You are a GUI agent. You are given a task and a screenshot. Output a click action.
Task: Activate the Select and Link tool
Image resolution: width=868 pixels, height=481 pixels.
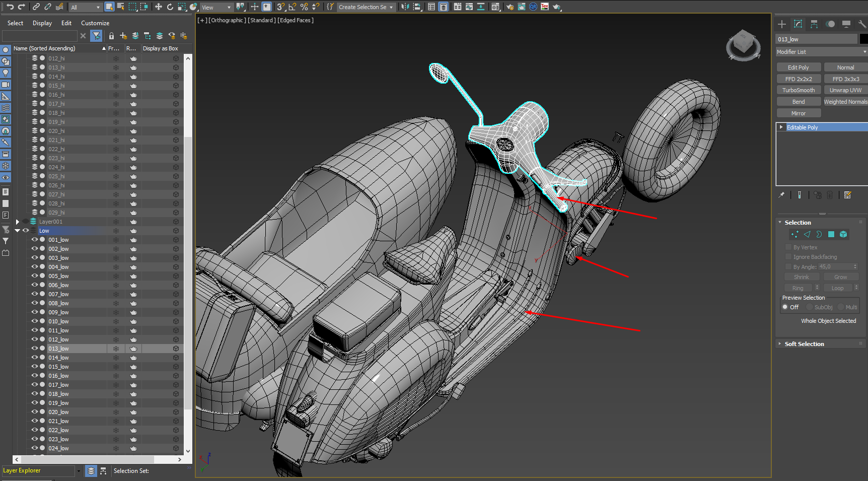click(37, 7)
